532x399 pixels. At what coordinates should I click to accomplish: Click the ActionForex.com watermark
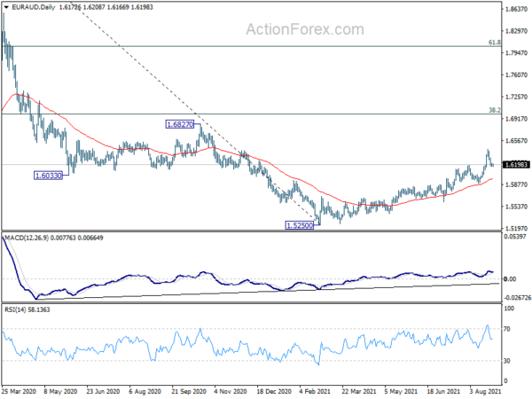click(305, 29)
